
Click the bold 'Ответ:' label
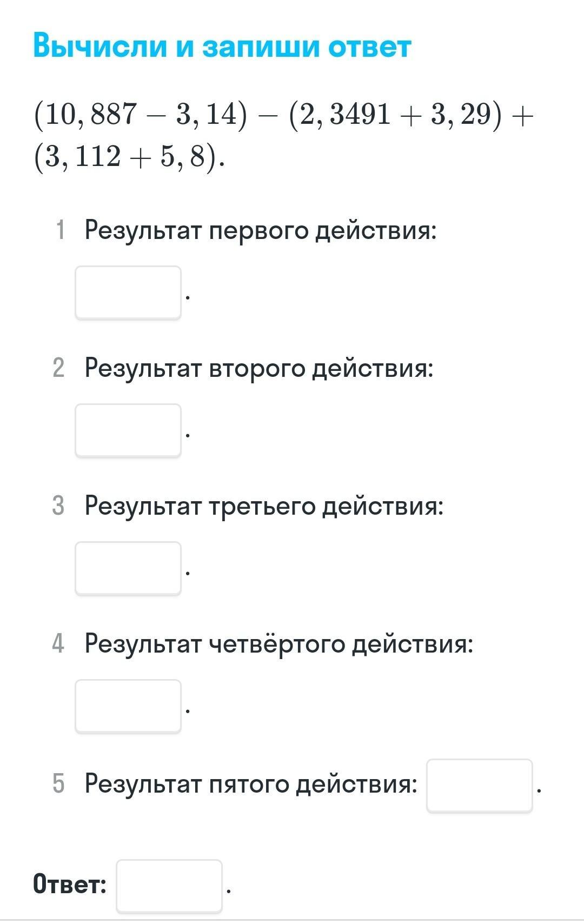click(70, 885)
